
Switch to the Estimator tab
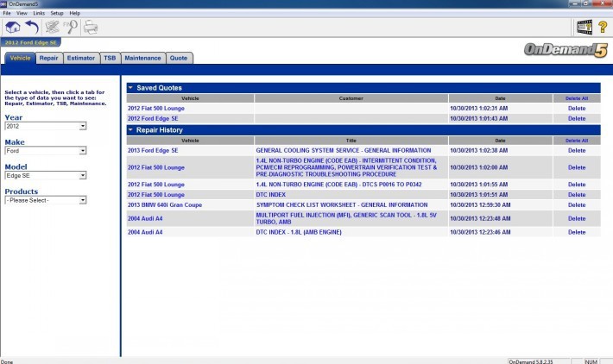click(x=81, y=58)
